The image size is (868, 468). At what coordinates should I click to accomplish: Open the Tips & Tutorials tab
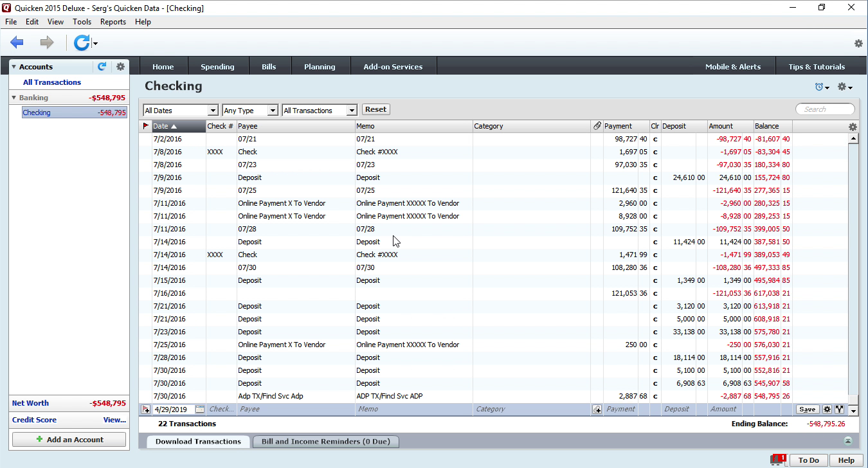click(817, 66)
